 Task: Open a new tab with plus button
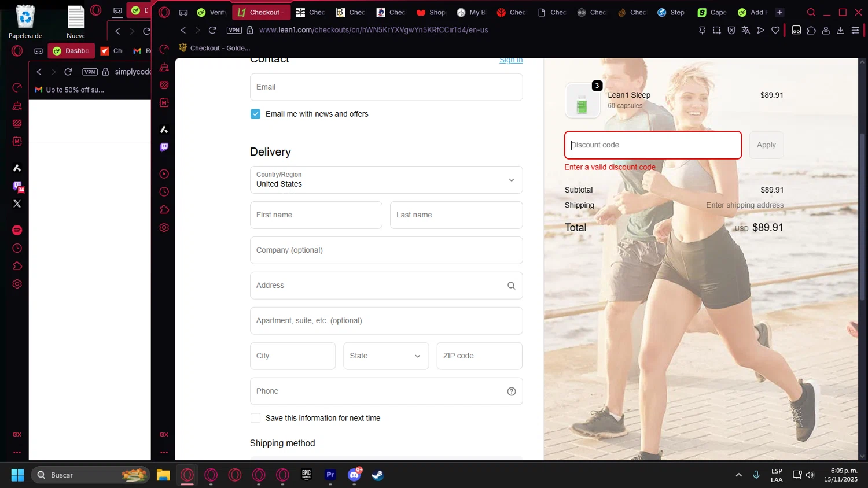(779, 12)
